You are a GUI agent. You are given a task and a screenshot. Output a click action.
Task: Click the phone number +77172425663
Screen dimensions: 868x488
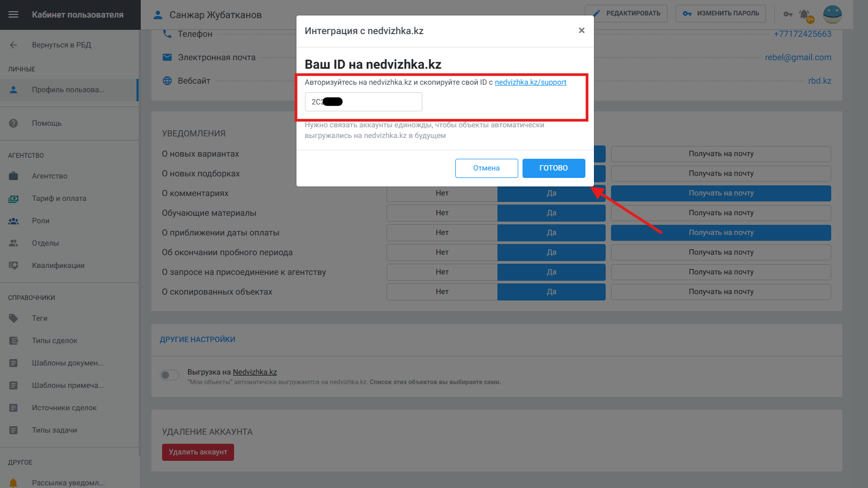(802, 34)
